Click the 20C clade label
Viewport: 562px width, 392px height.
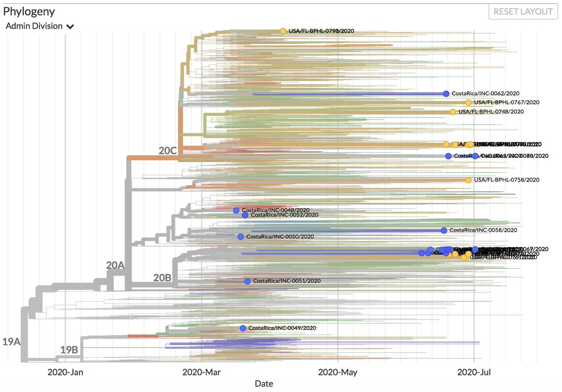pos(167,151)
